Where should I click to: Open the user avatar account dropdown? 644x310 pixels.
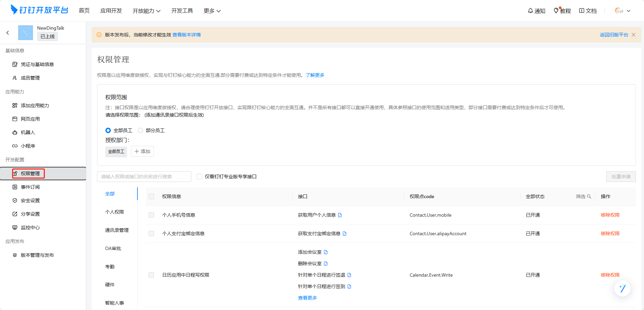[622, 11]
